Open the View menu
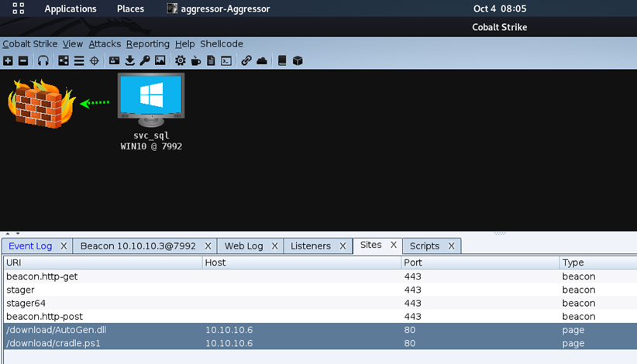This screenshot has width=637, height=364. pyautogui.click(x=73, y=44)
